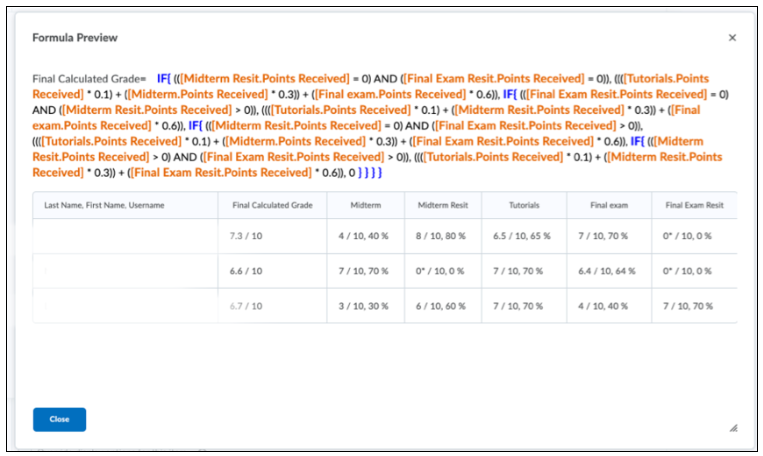Screen dimensions: 763x456
Task: Click the '3 / 10, 30 %' Midterm cell
Action: coord(363,306)
